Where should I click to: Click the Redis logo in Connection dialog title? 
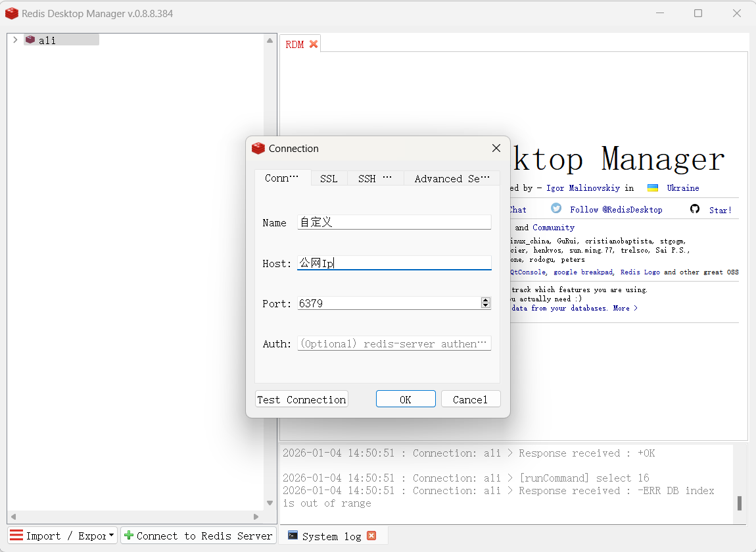pos(258,148)
